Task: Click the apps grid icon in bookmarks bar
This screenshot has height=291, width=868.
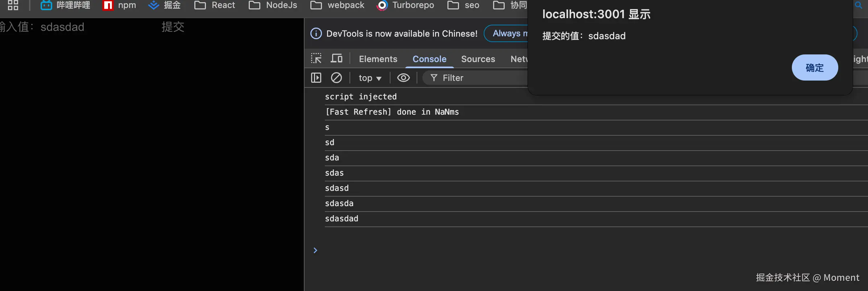Action: 13,5
